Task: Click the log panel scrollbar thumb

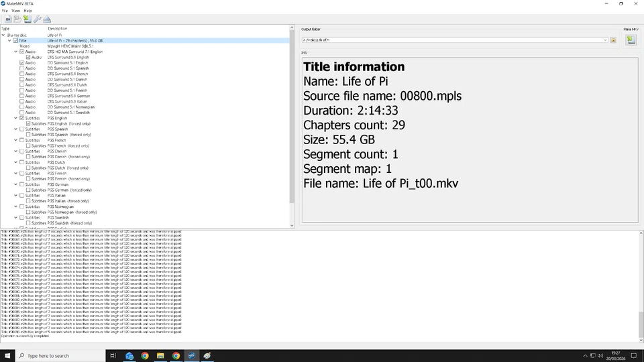Action: click(x=641, y=324)
